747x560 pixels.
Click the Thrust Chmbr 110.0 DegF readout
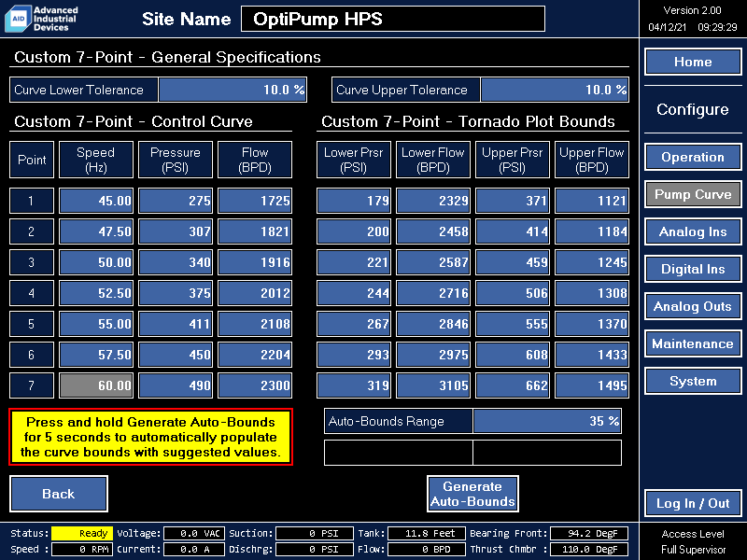tap(589, 549)
